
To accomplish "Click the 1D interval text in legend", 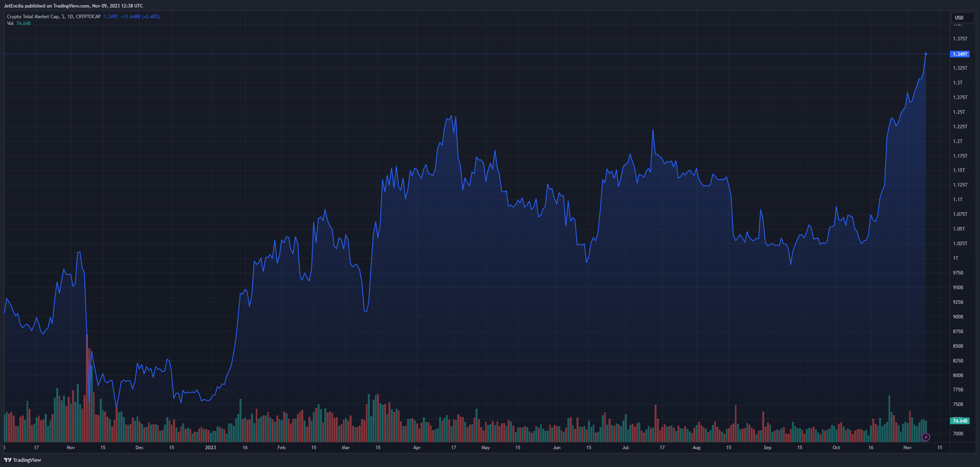I will 70,17.
